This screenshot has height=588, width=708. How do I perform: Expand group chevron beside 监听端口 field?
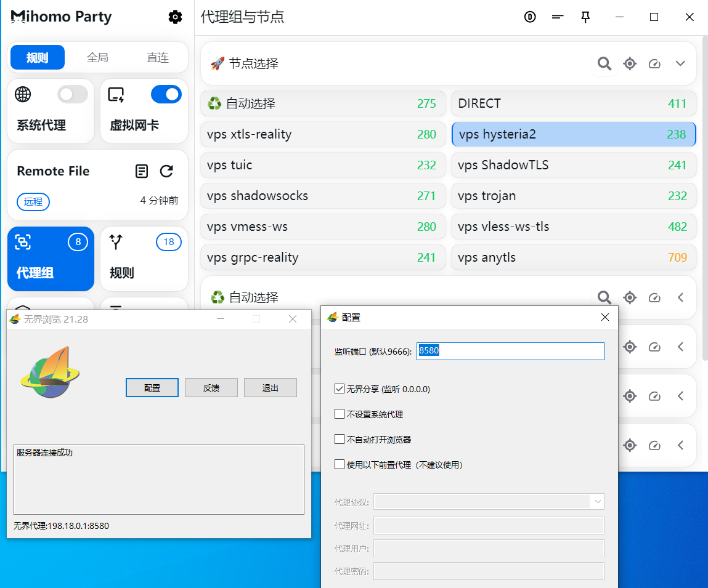click(x=680, y=347)
